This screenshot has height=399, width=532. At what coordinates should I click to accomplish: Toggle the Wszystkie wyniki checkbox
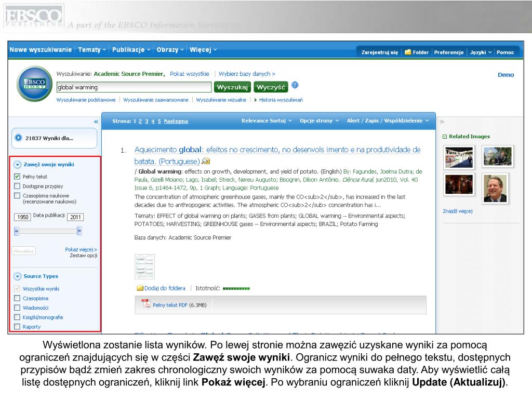click(x=17, y=289)
